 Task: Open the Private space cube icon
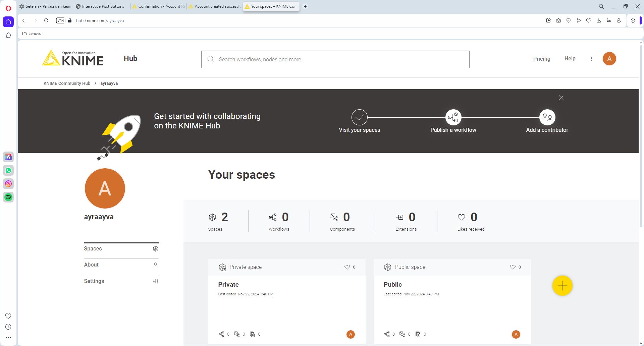pos(222,267)
